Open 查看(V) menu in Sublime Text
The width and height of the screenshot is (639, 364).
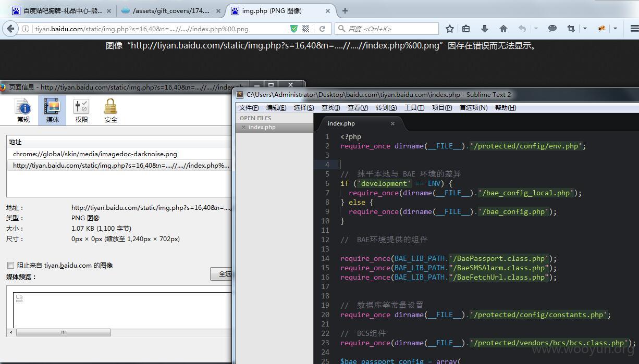(358, 108)
